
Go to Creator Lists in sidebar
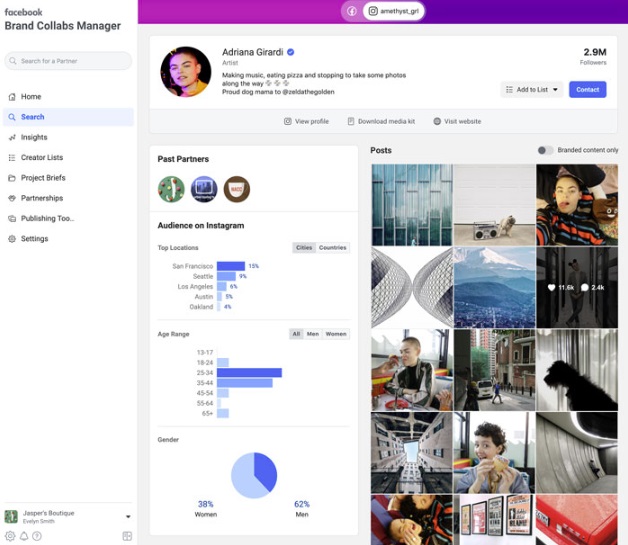click(41, 157)
